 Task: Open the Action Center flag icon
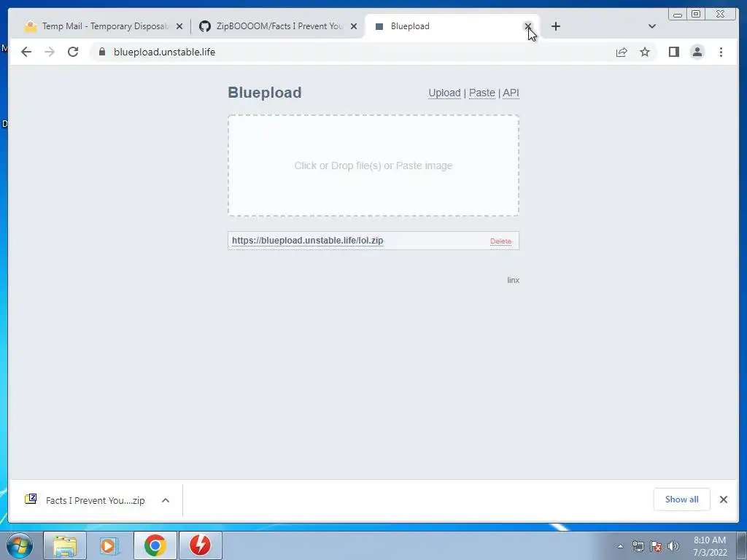tap(656, 546)
